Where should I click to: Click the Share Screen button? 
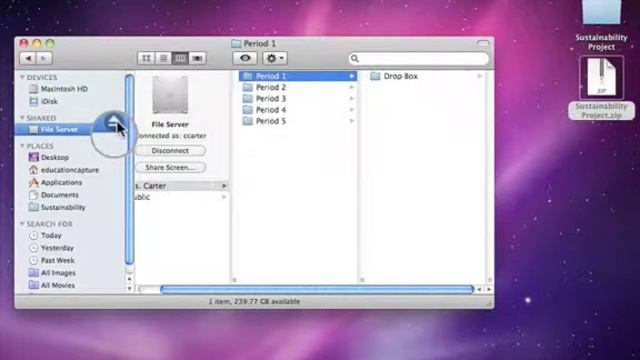click(x=170, y=167)
